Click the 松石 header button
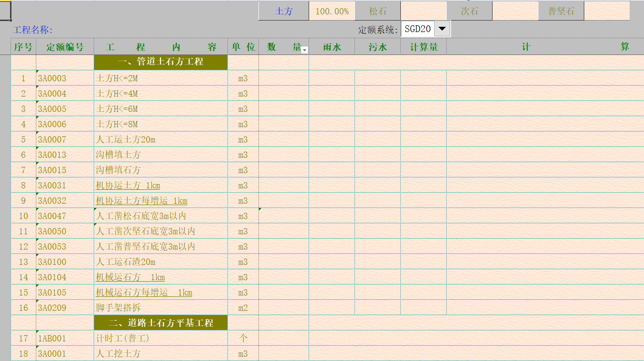Screen dimensions: 644x361 pyautogui.click(x=377, y=11)
